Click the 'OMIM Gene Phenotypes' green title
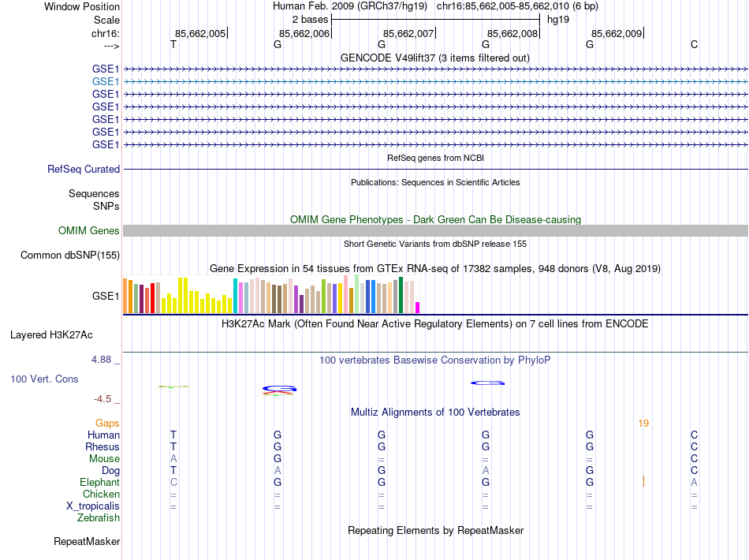 (x=435, y=220)
